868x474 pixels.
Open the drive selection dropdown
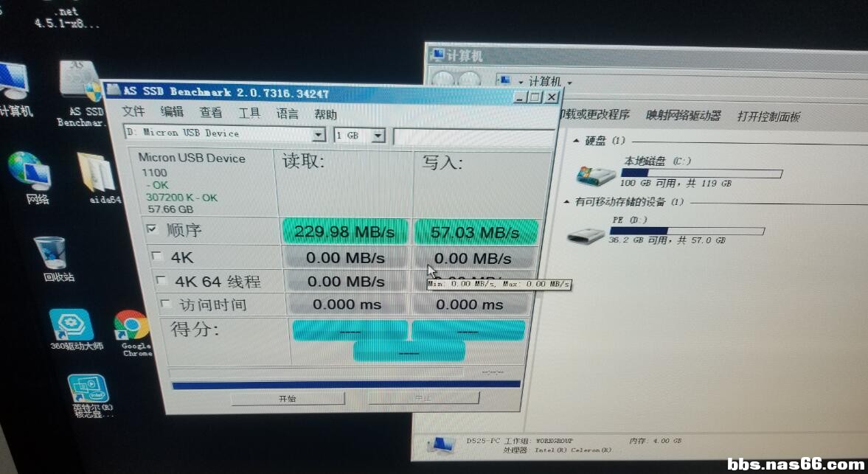coord(319,134)
